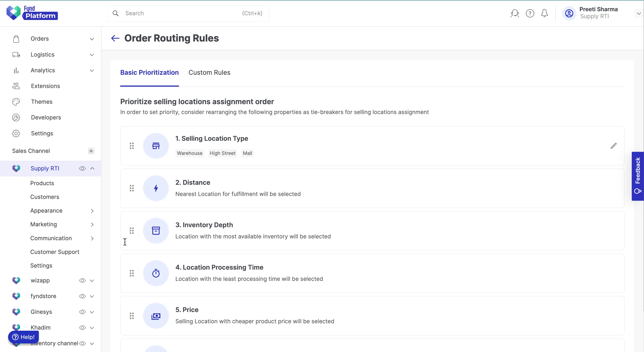Expand the Orders menu chevron
Viewport: 644px width, 352px height.
pos(92,39)
